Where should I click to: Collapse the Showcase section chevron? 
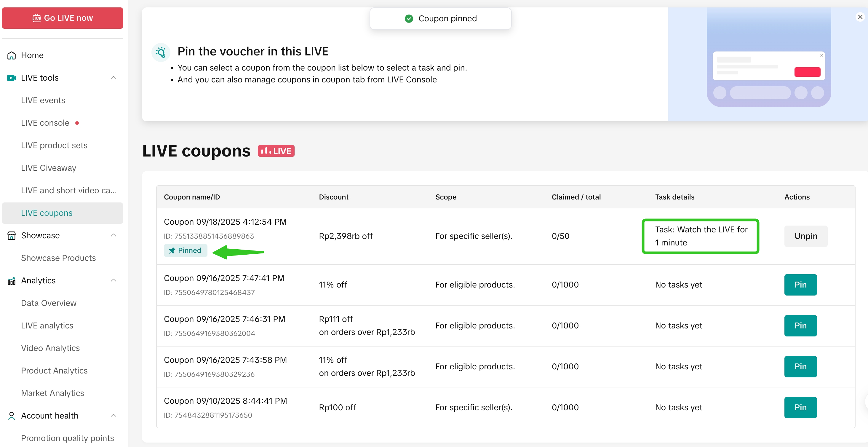(x=114, y=236)
